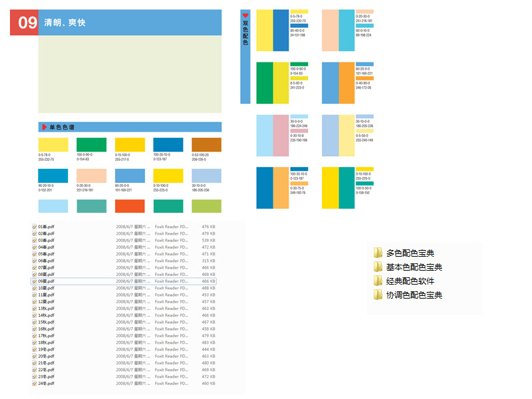Select the PDF icon for 03春.pdf
The image size is (532, 399).
(35, 240)
